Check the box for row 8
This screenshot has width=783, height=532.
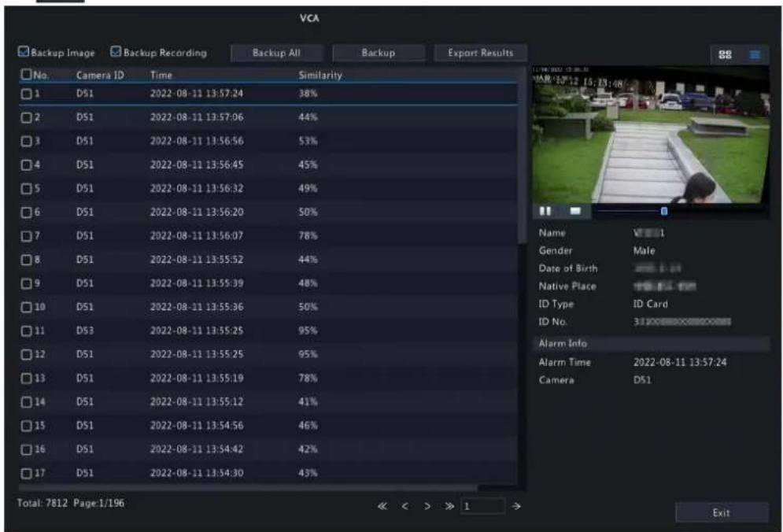click(27, 260)
